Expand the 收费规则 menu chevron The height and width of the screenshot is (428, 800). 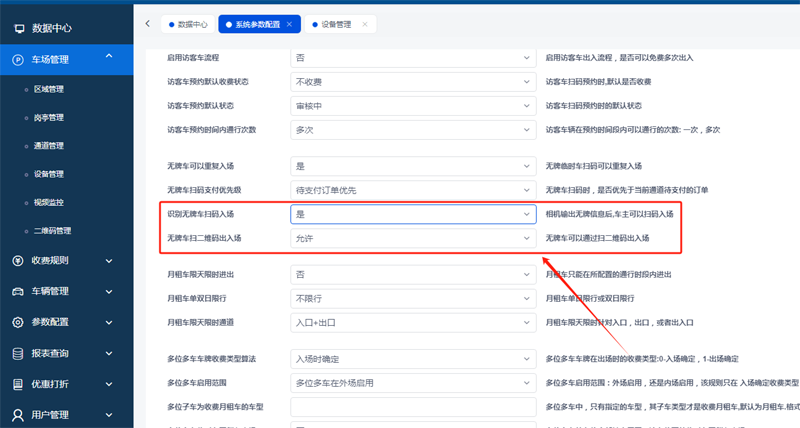(x=109, y=261)
